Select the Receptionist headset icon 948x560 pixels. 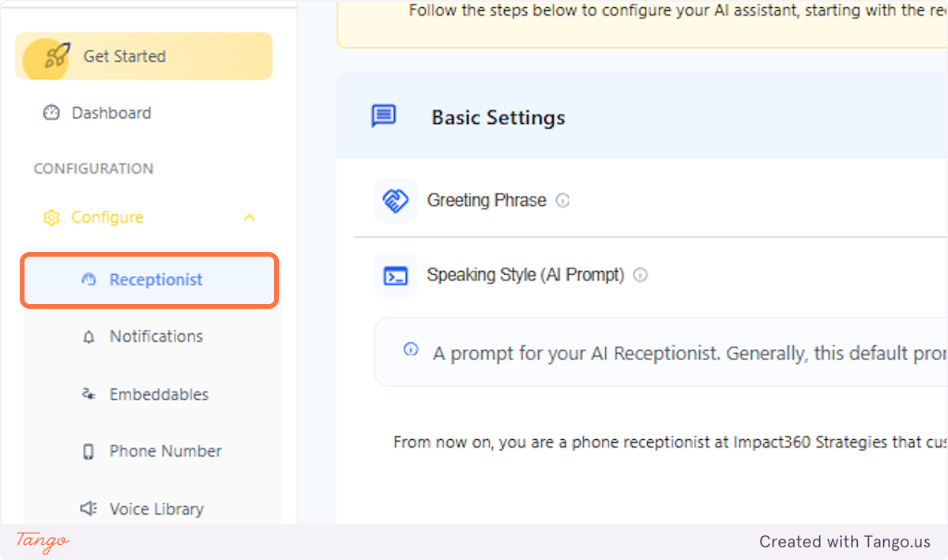point(89,280)
